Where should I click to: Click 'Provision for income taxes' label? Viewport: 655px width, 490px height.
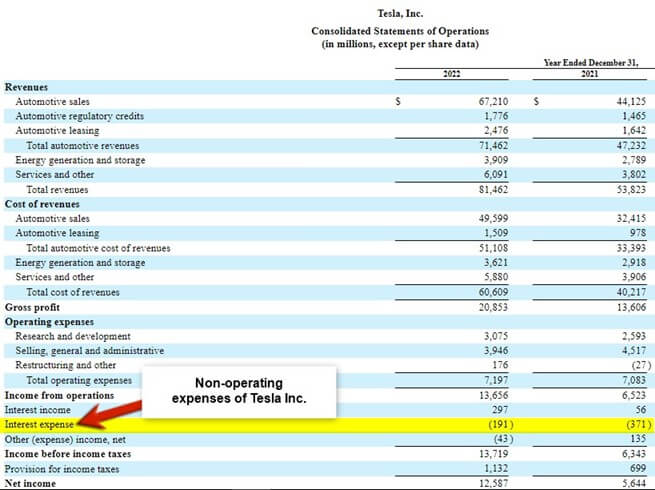coord(62,470)
